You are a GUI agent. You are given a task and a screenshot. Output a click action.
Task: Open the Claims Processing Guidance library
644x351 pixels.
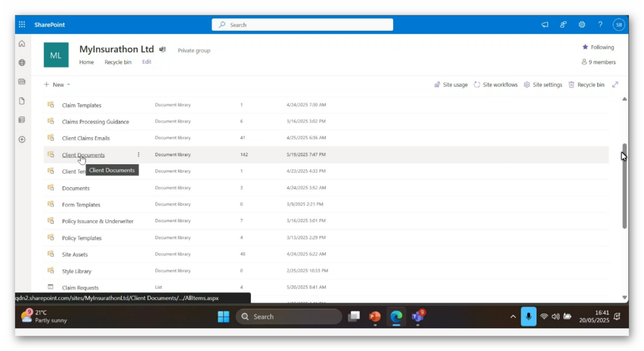pyautogui.click(x=96, y=121)
